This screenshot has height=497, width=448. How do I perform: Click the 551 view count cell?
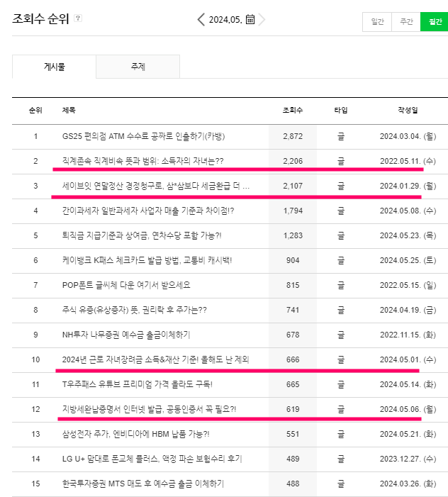click(x=293, y=434)
